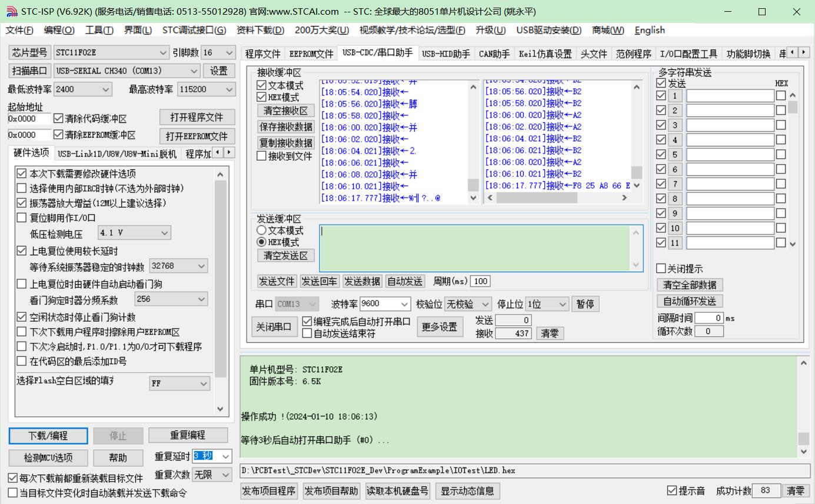The width and height of the screenshot is (815, 504).
Task: Click hardware options tab strip left arrow
Action: (x=218, y=152)
